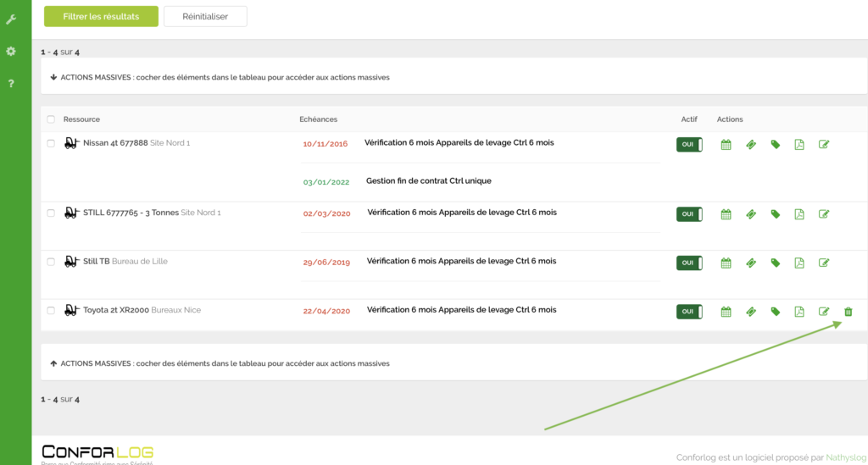Check the Nissan 4t 677888 row checkbox
The height and width of the screenshot is (465, 868).
tap(51, 144)
